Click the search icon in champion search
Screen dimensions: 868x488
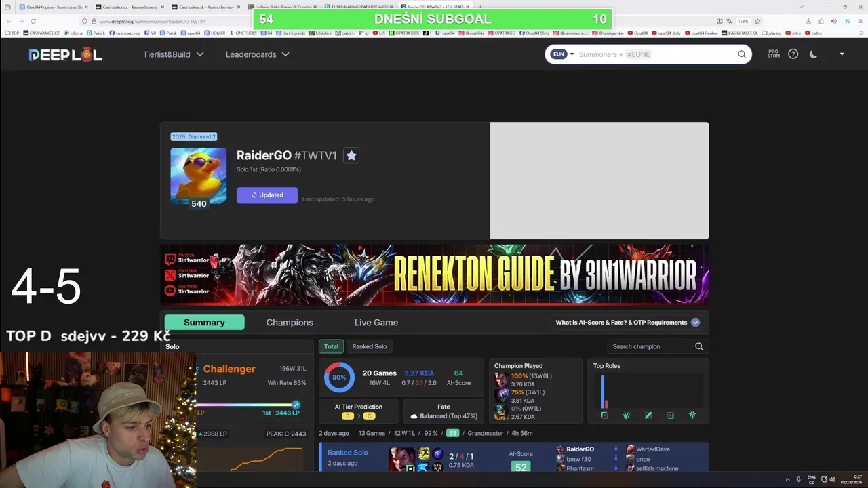pos(699,346)
